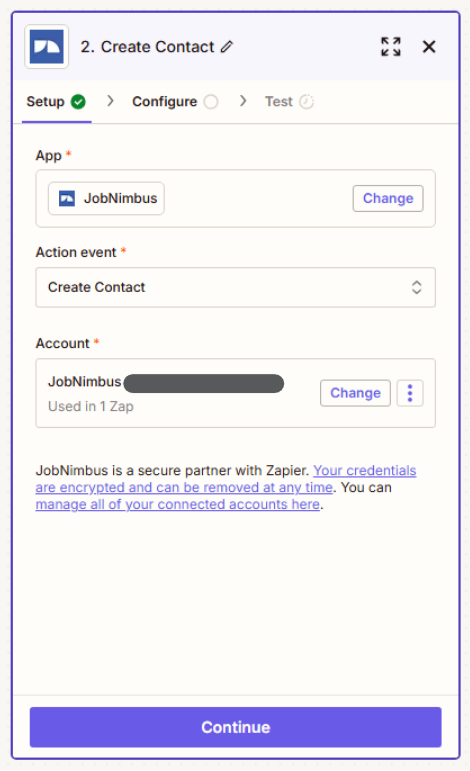Click the purple Continue button
The height and width of the screenshot is (771, 470).
pyautogui.click(x=235, y=727)
